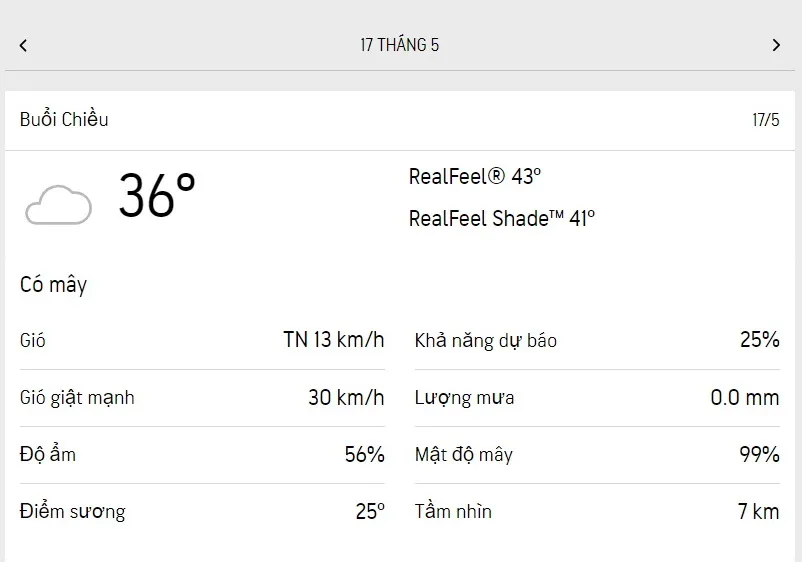The height and width of the screenshot is (562, 802).
Task: Go to next day with right arrow
Action: click(776, 45)
